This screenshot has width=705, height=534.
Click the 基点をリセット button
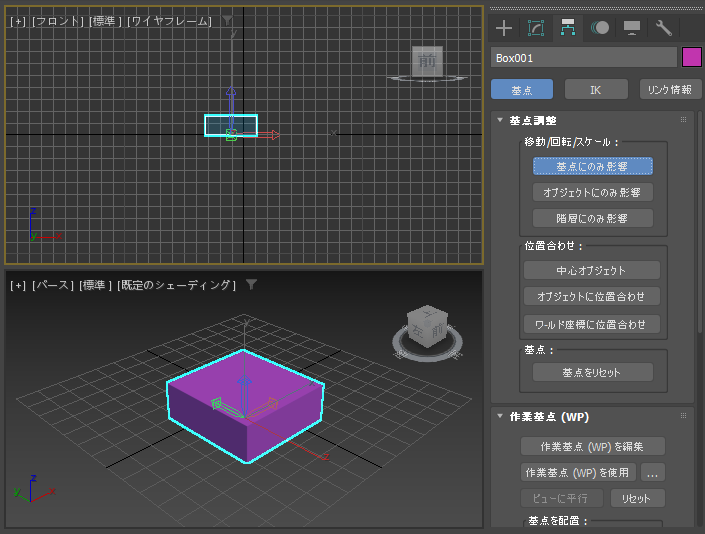[x=593, y=372]
